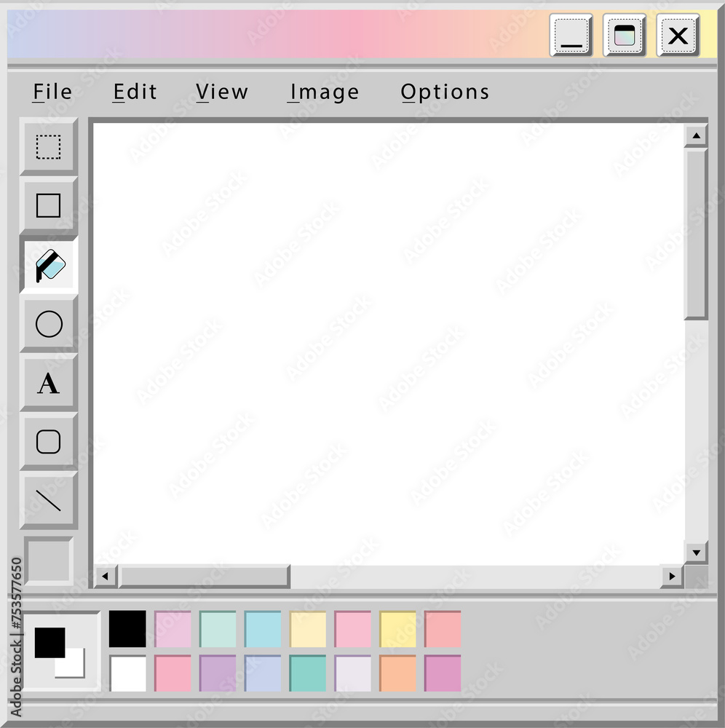The height and width of the screenshot is (728, 725).
Task: Open the Image menu
Action: (x=323, y=92)
